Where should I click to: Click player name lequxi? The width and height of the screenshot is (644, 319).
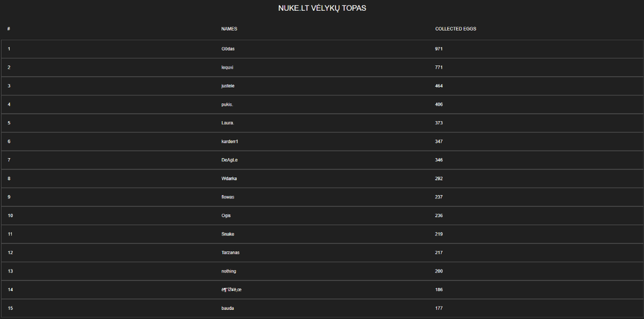(228, 68)
